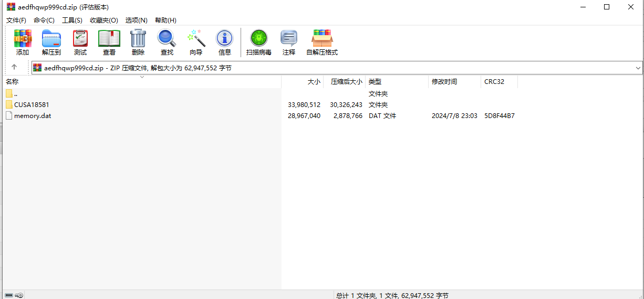Maximize the WinRAR window
The height and width of the screenshot is (299, 644).
coord(607,7)
